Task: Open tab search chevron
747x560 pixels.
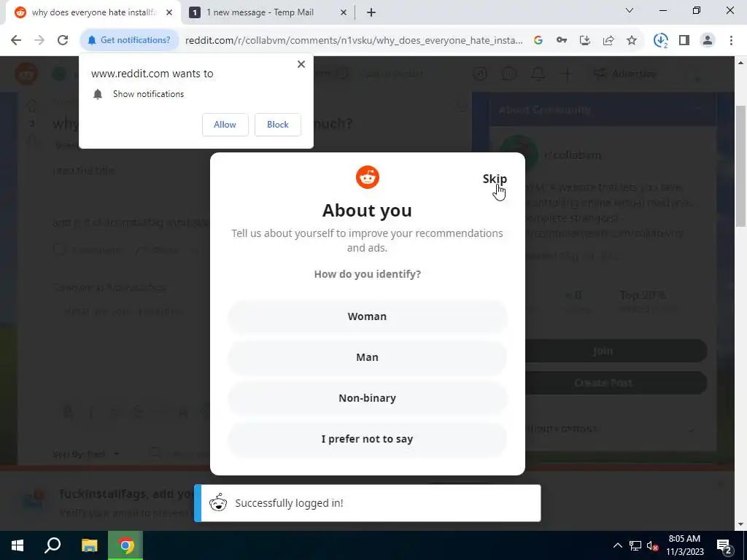Action: point(630,10)
